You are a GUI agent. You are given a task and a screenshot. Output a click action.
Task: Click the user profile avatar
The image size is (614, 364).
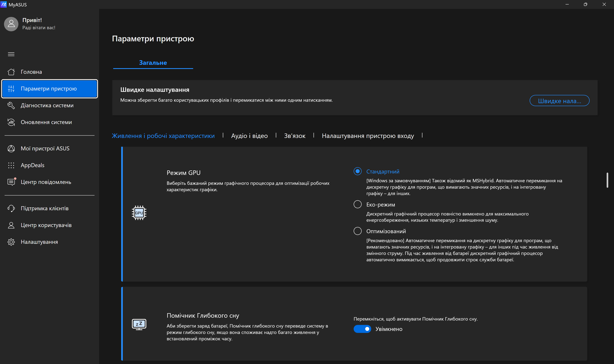tap(11, 24)
